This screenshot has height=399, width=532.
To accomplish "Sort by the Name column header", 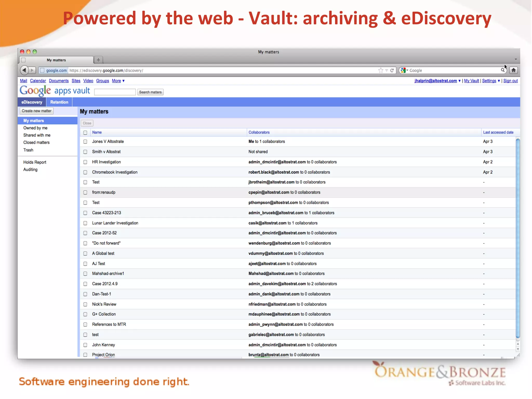I will tap(97, 132).
